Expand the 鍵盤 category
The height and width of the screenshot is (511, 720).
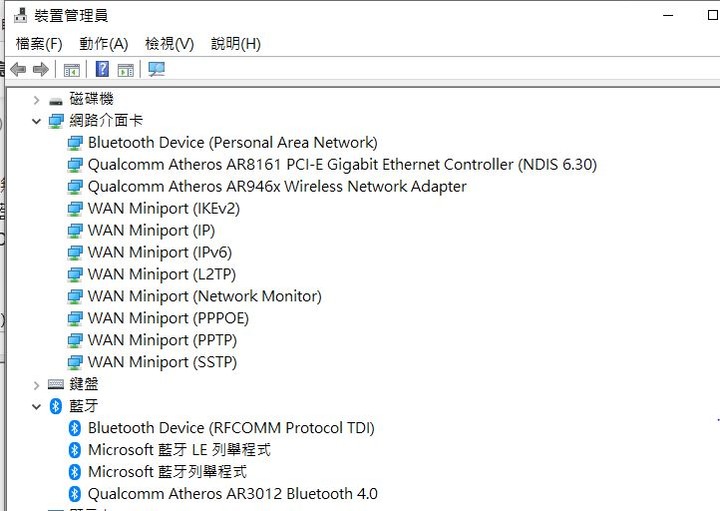(36, 385)
